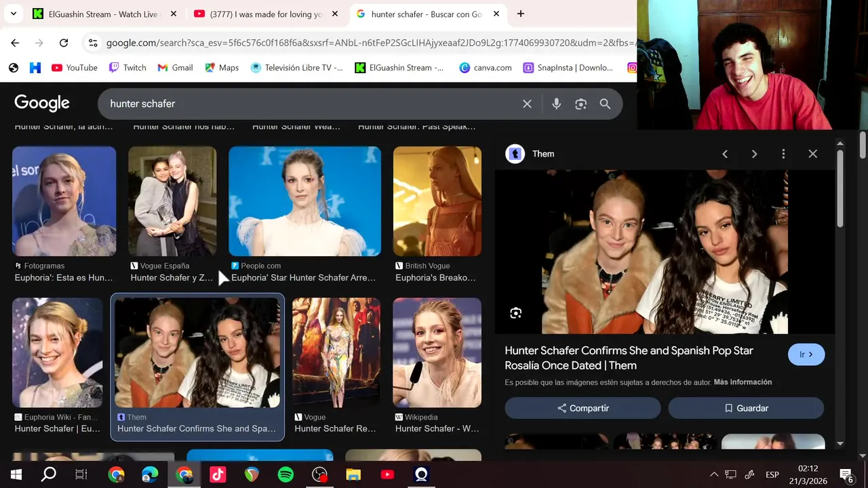This screenshot has width=868, height=488.
Task: Open the SnapInsta bookmark
Action: [568, 68]
